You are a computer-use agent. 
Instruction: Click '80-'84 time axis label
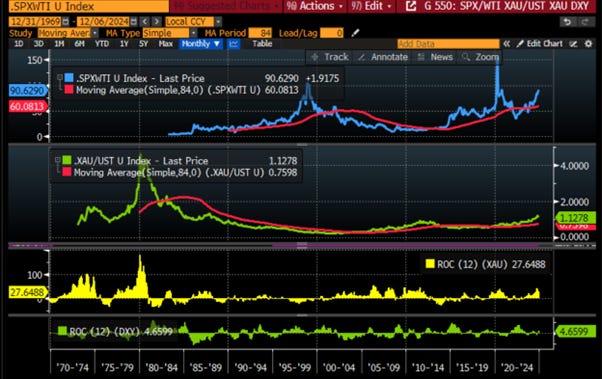162,367
